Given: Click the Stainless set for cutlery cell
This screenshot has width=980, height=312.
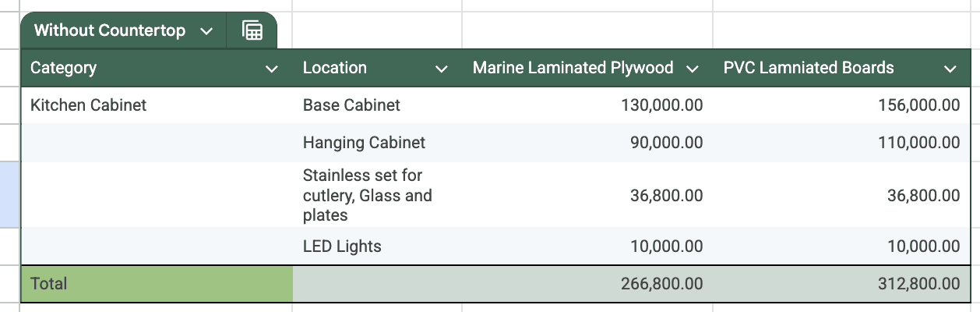Looking at the screenshot, I should 367,195.
